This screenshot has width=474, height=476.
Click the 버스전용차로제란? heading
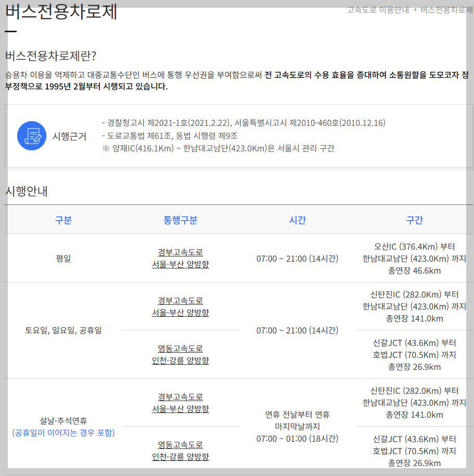(39, 54)
